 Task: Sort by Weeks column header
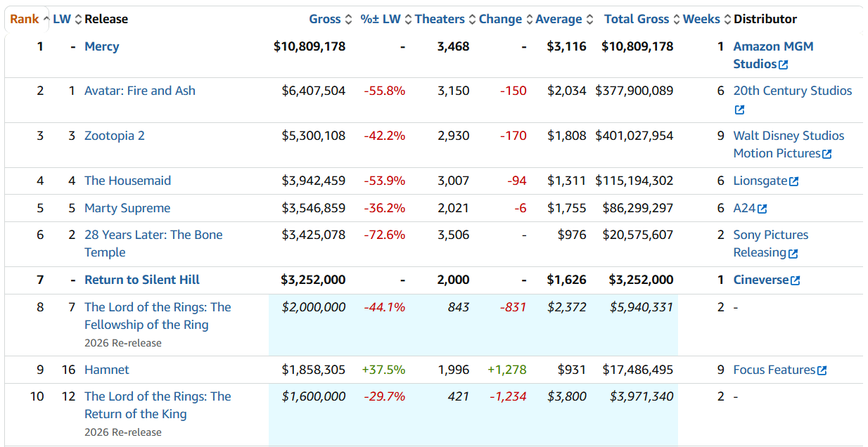point(701,19)
